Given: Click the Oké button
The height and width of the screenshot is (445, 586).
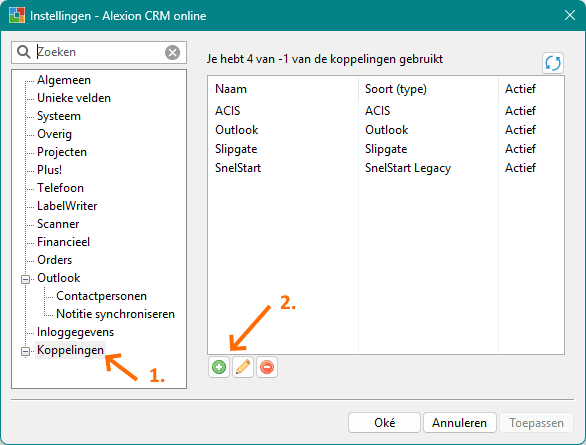Looking at the screenshot, I should 384,423.
